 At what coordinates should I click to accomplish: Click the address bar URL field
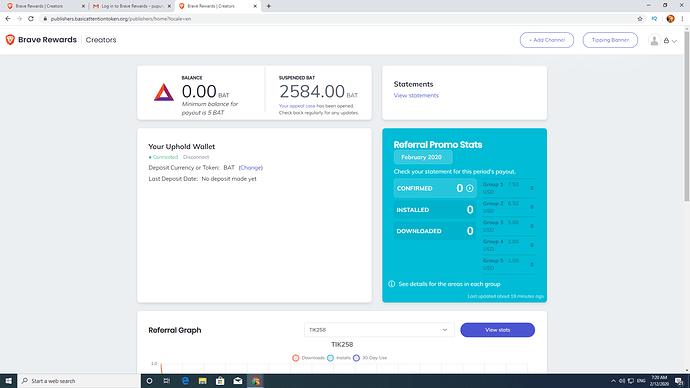[339, 19]
